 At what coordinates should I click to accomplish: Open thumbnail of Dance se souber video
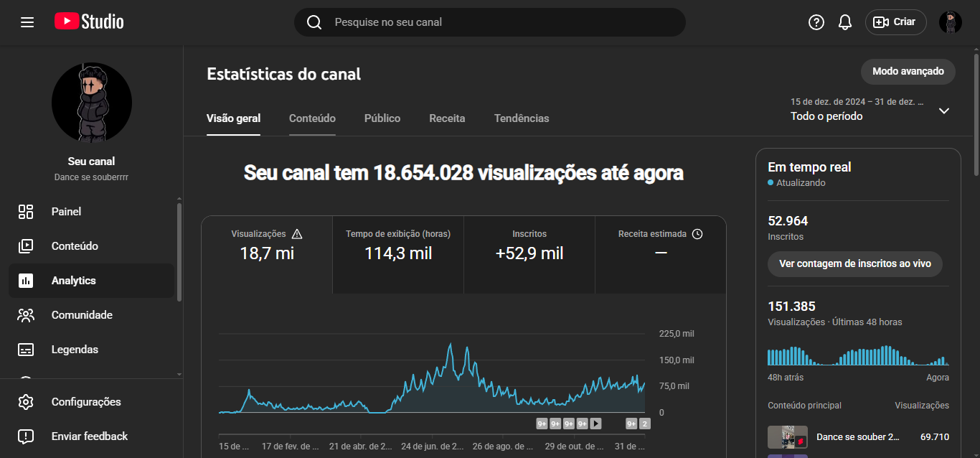click(x=788, y=437)
